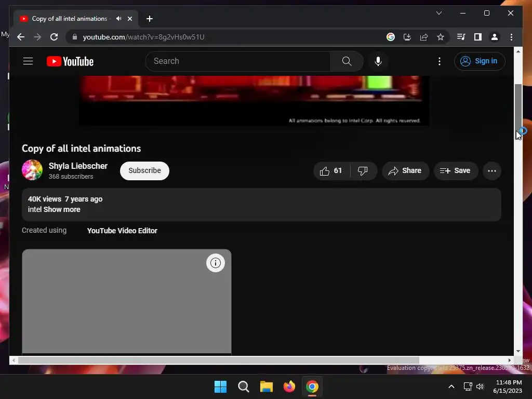Open tab search chevron

438,13
